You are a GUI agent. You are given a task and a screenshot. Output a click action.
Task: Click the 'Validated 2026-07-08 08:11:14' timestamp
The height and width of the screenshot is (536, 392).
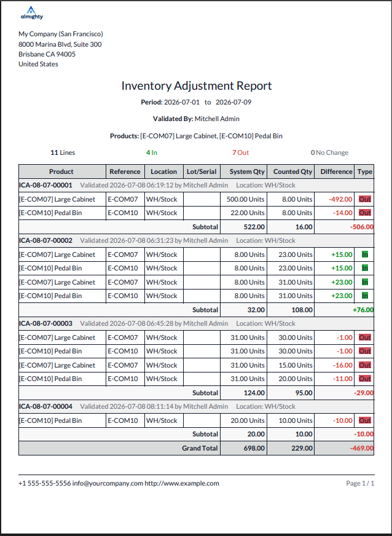(x=127, y=406)
